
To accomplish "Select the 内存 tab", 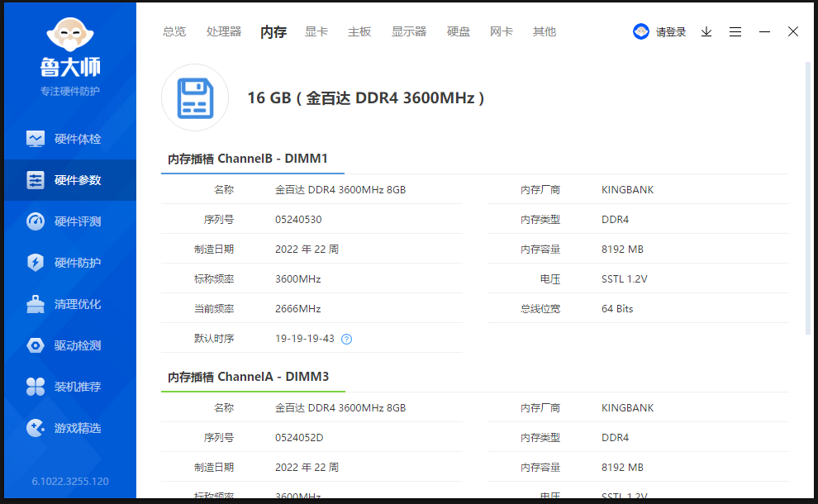I will tap(273, 32).
